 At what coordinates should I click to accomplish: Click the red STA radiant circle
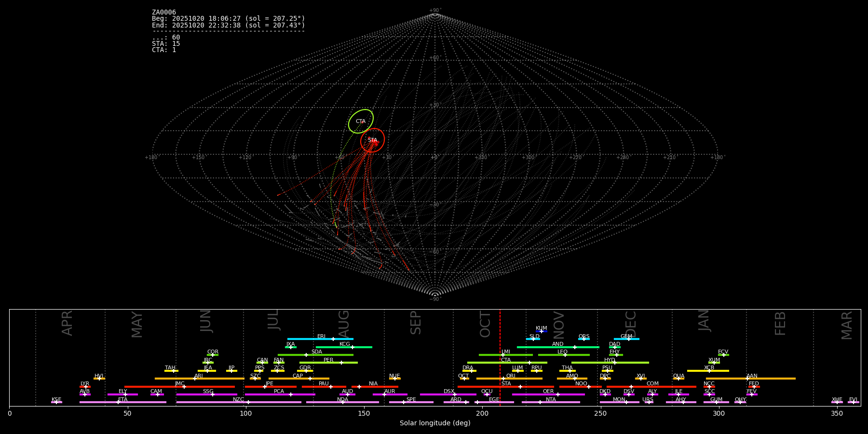click(x=372, y=140)
